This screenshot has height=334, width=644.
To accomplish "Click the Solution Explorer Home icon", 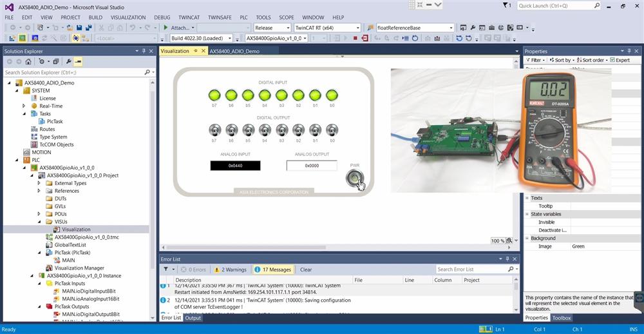I will (28, 62).
